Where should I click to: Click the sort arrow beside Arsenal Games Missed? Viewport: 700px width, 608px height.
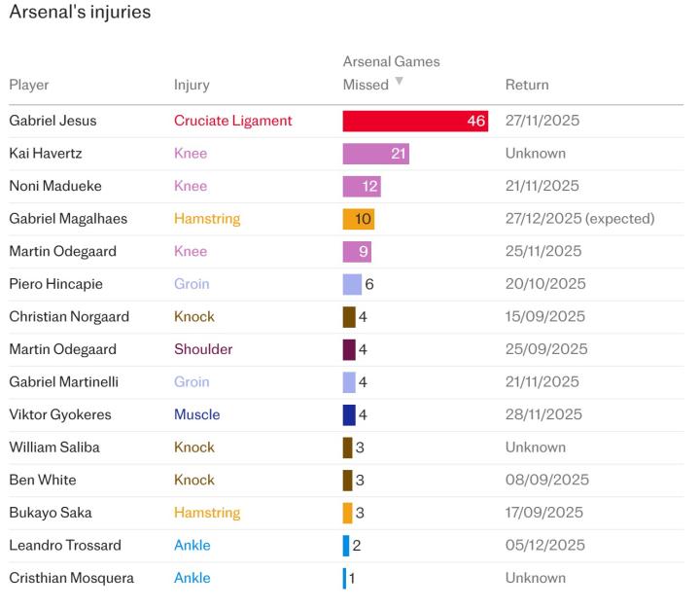click(399, 82)
